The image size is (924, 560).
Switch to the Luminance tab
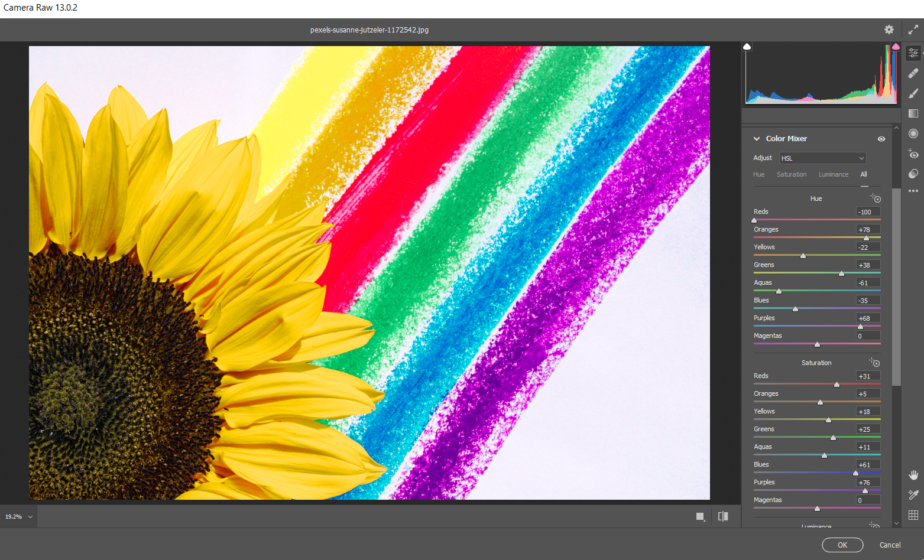click(x=833, y=174)
